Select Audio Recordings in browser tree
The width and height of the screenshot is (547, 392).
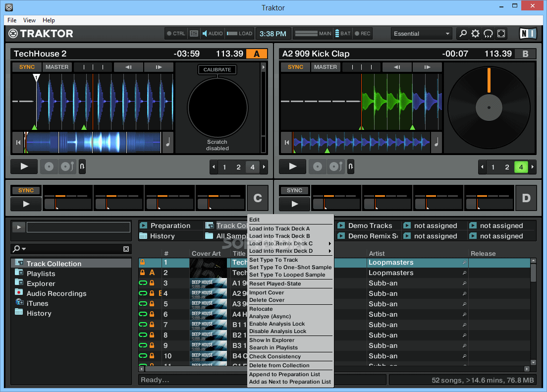pos(56,293)
